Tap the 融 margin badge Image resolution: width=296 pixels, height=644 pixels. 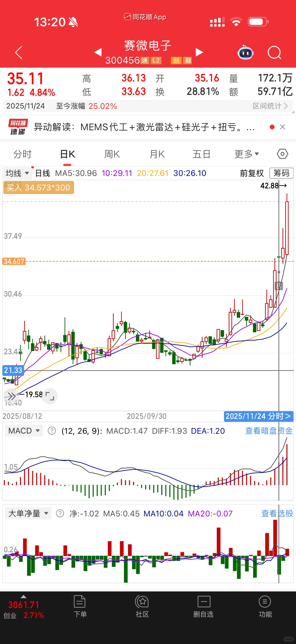point(188,60)
